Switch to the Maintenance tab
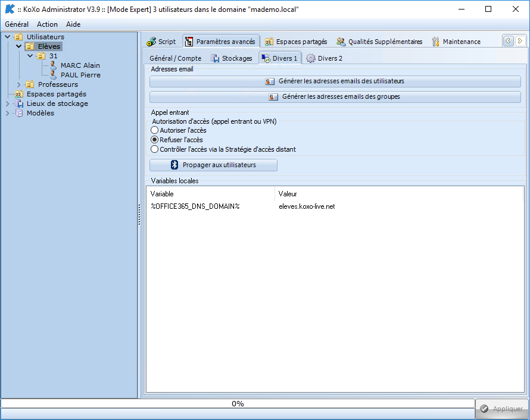Image resolution: width=530 pixels, height=420 pixels. pos(456,42)
